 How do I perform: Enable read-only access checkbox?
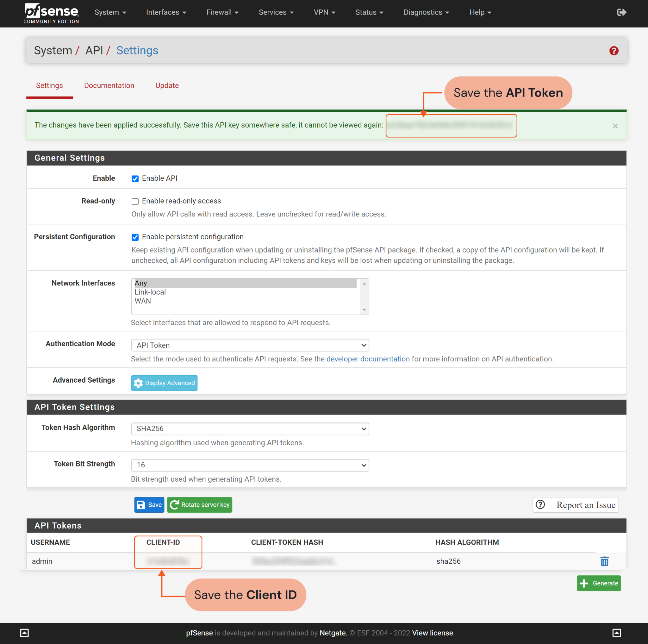(135, 201)
